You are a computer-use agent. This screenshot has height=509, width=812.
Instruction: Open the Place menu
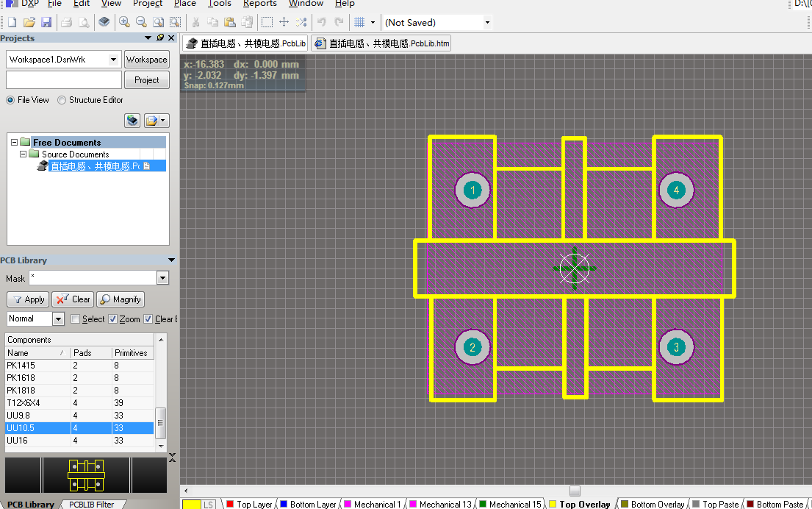coord(185,3)
